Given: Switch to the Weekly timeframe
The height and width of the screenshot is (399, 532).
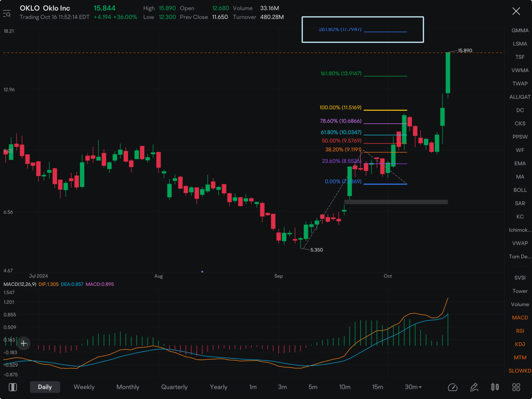Looking at the screenshot, I should 84,387.
